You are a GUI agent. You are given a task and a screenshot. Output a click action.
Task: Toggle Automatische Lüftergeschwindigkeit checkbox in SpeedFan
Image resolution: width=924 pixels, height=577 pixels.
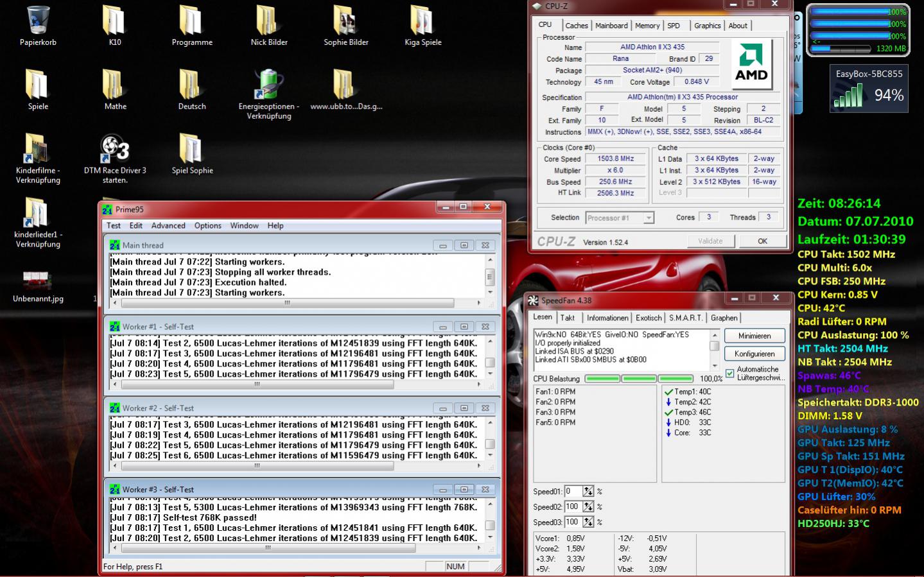[x=729, y=374]
